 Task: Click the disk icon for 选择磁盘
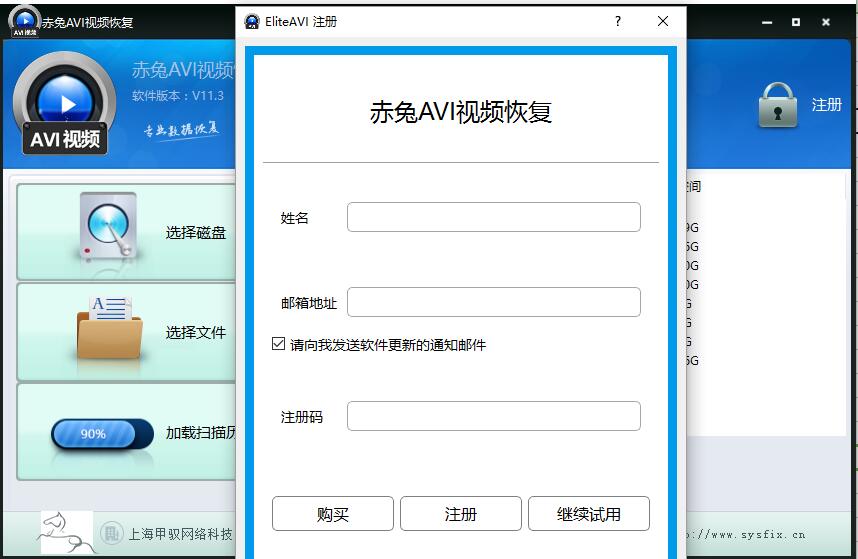[x=107, y=226]
